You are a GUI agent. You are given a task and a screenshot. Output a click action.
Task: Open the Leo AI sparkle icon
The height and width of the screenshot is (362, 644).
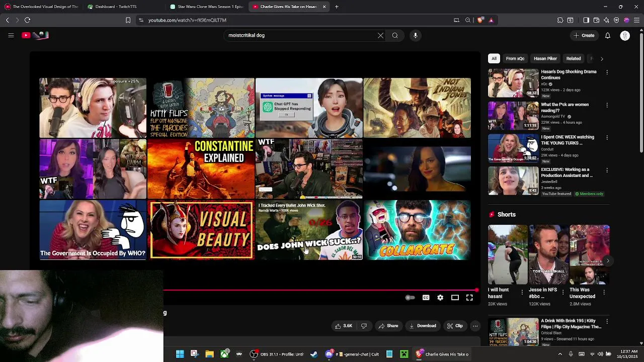606,20
